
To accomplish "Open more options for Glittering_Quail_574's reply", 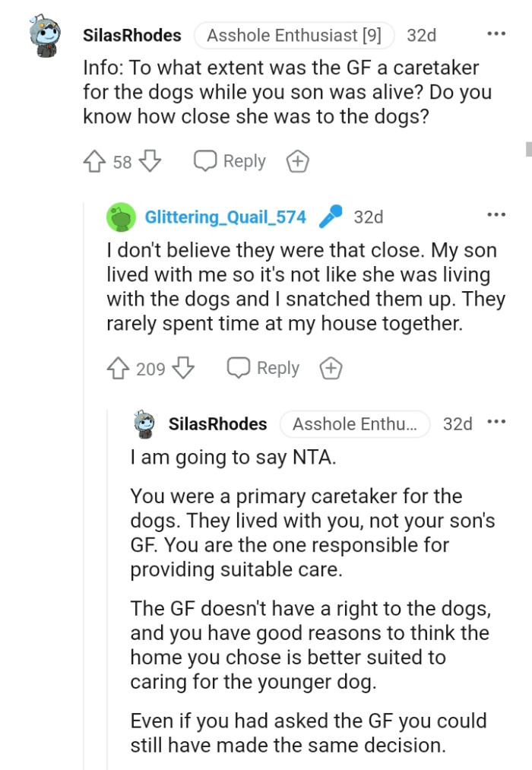I will [x=496, y=216].
